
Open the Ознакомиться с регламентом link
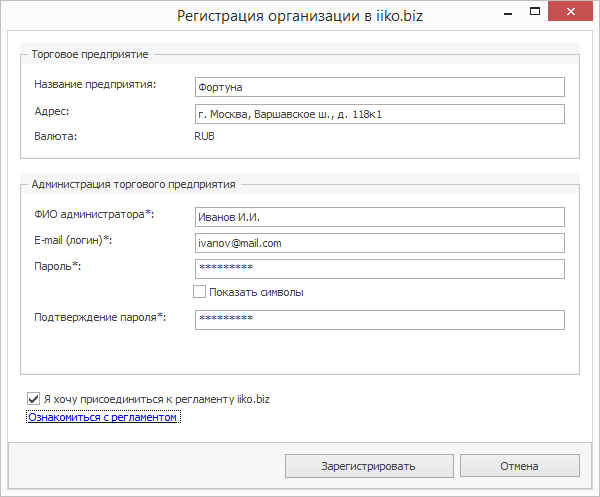tap(103, 417)
